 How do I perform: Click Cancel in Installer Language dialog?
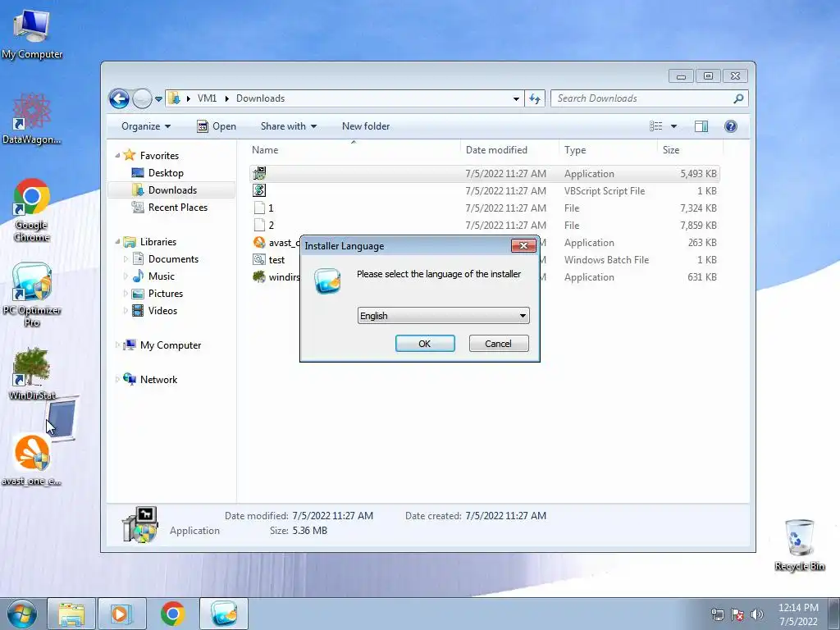tap(498, 344)
